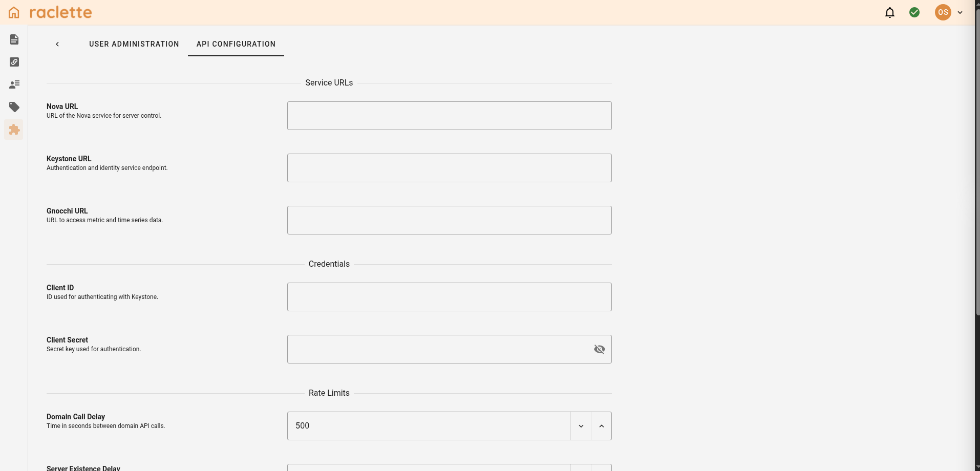Open the OS user avatar

[x=943, y=12]
